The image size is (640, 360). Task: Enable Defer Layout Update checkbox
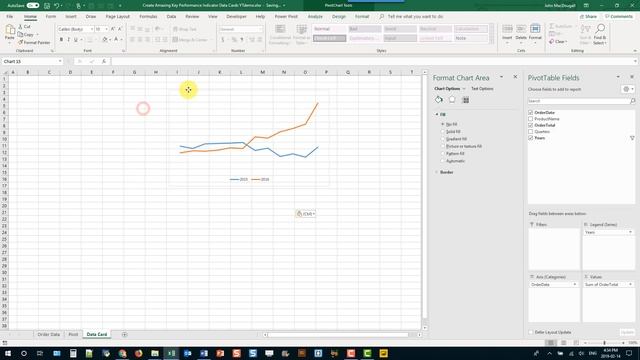pos(531,332)
